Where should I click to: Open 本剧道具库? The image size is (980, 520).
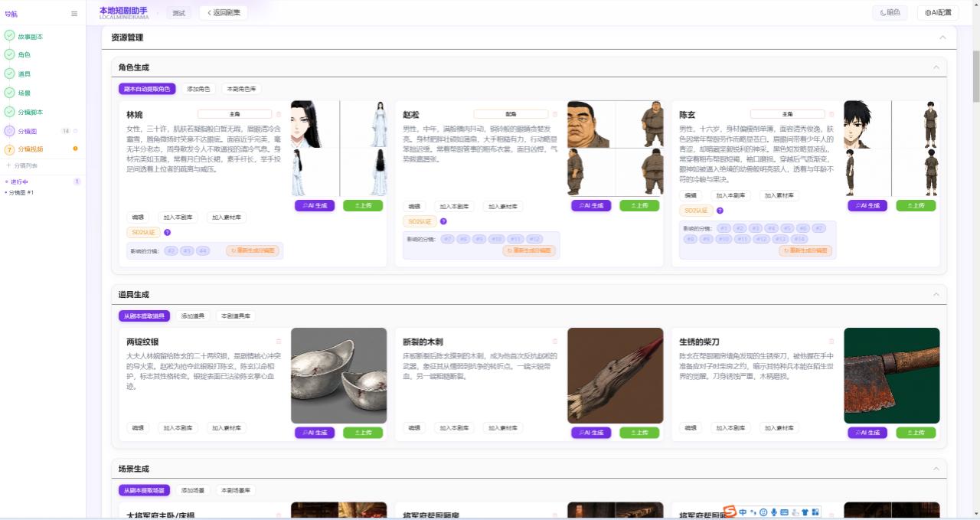(x=236, y=316)
